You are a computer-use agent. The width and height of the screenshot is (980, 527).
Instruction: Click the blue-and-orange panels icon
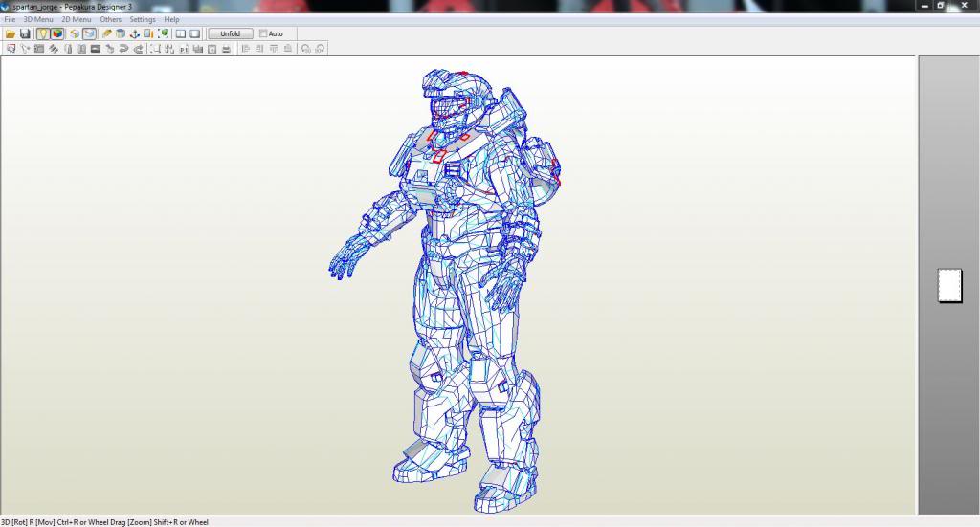tap(148, 33)
